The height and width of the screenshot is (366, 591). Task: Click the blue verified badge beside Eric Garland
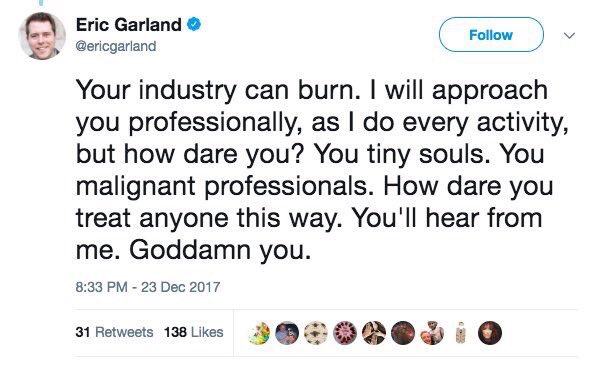(194, 25)
